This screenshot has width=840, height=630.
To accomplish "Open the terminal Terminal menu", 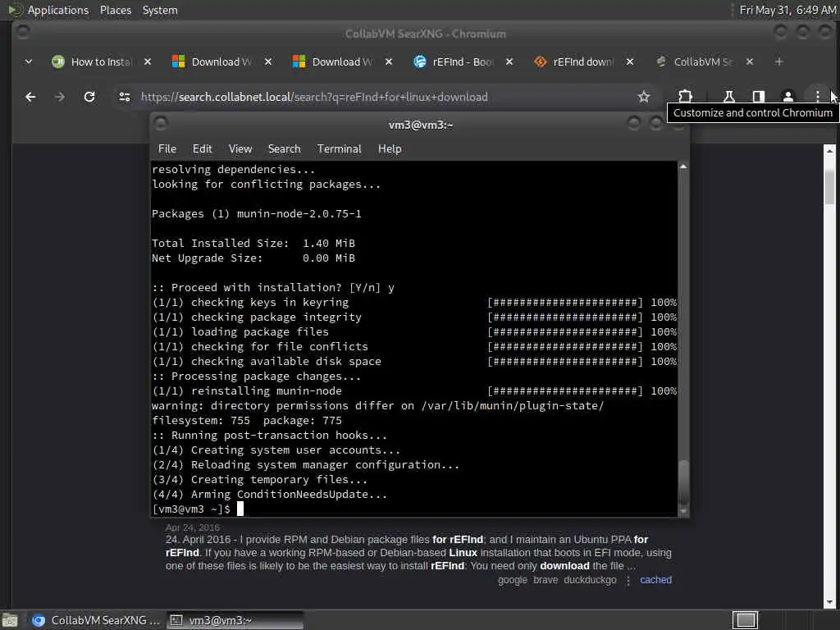I will [x=339, y=149].
